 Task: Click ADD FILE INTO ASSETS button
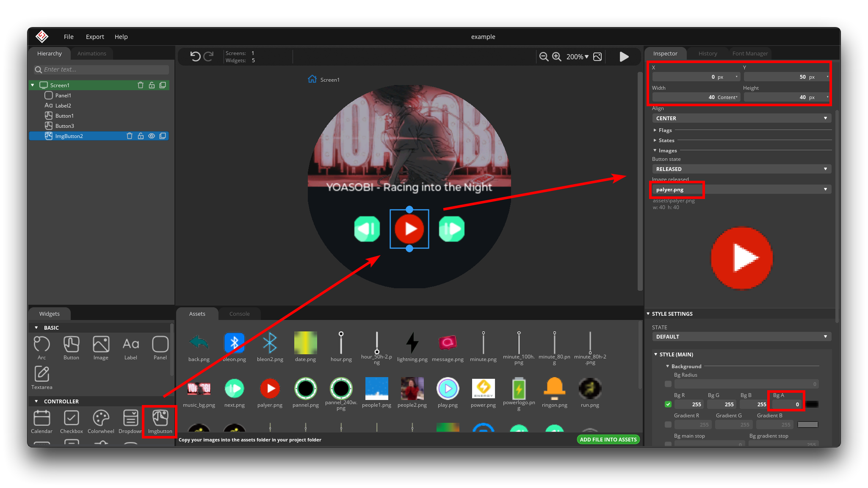pos(608,439)
